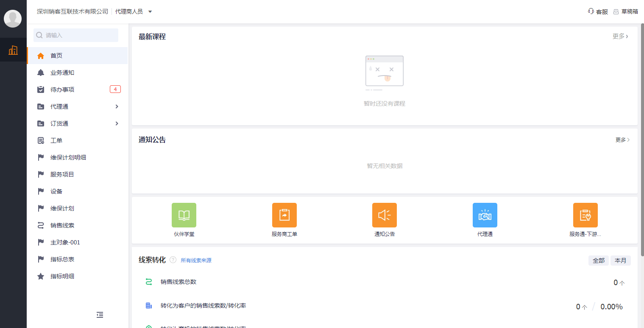The width and height of the screenshot is (644, 328).
Task: Collapse sidebar with the indent icon
Action: (100, 315)
